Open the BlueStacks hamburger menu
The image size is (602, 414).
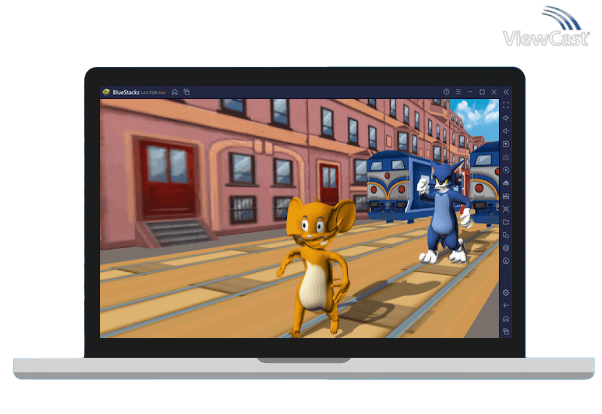[x=458, y=92]
